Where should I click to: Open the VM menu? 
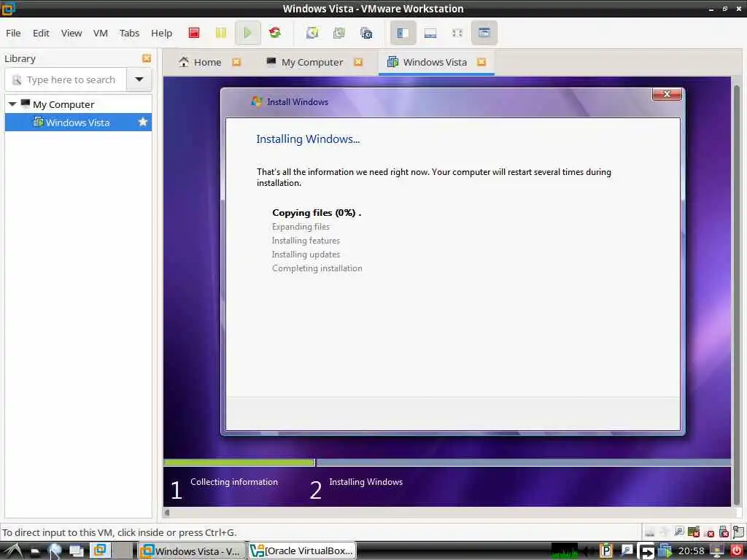coord(101,33)
